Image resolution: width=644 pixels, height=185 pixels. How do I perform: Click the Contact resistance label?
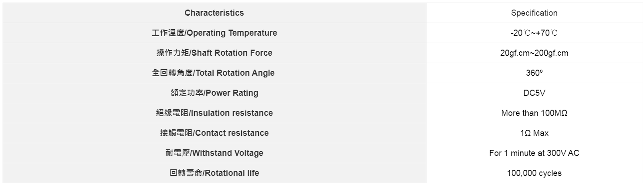click(x=232, y=133)
